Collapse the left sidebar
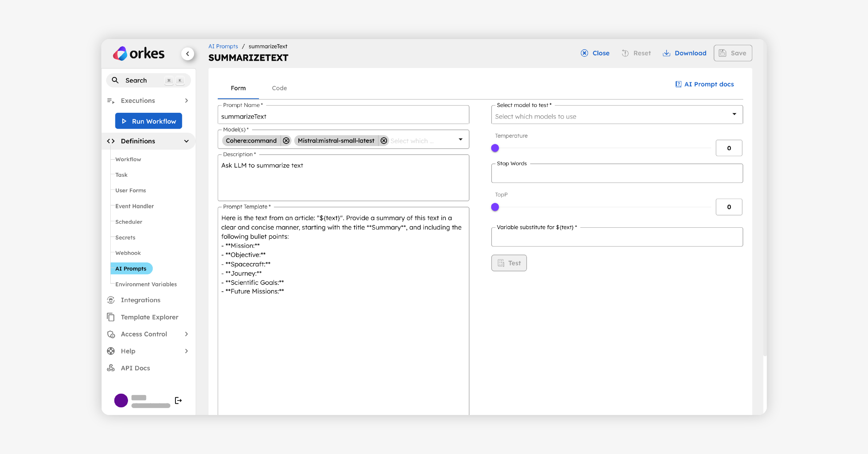The width and height of the screenshot is (868, 454). click(188, 53)
